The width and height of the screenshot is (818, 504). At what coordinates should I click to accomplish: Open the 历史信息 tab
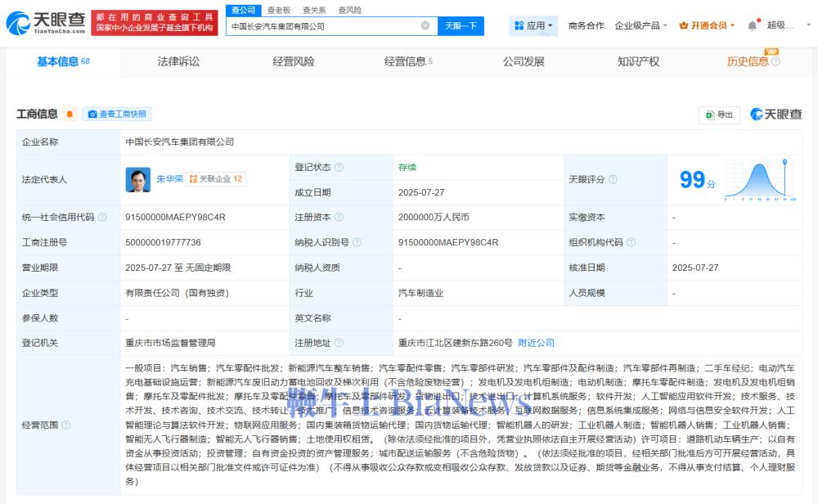coord(748,61)
